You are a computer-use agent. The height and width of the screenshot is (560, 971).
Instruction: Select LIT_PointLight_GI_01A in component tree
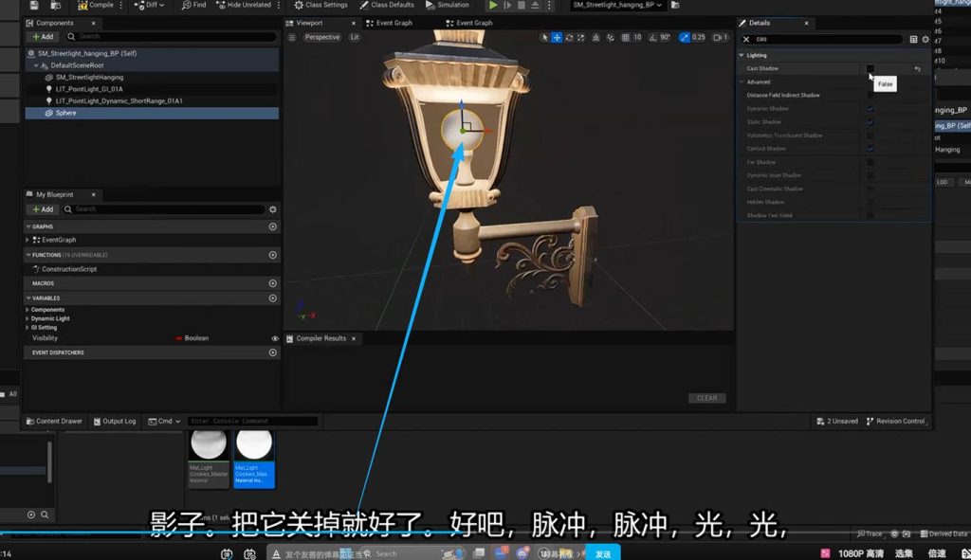tap(88, 89)
